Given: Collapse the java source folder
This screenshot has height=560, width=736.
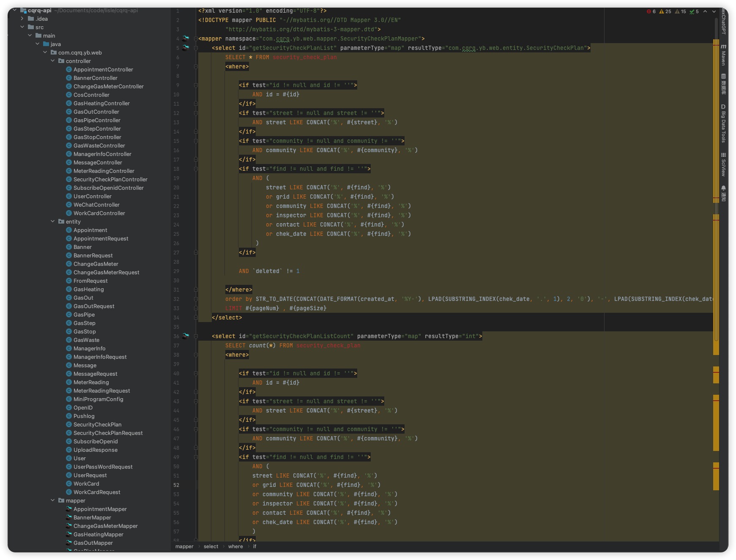Looking at the screenshot, I should (38, 44).
